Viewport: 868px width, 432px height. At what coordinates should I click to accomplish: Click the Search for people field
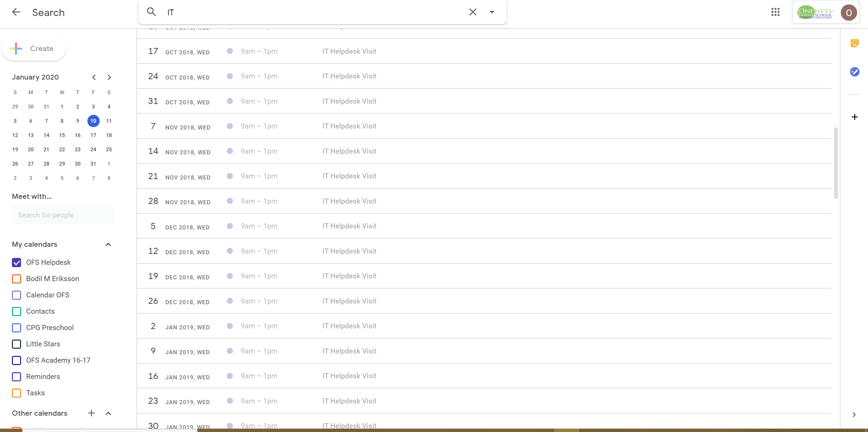click(63, 215)
